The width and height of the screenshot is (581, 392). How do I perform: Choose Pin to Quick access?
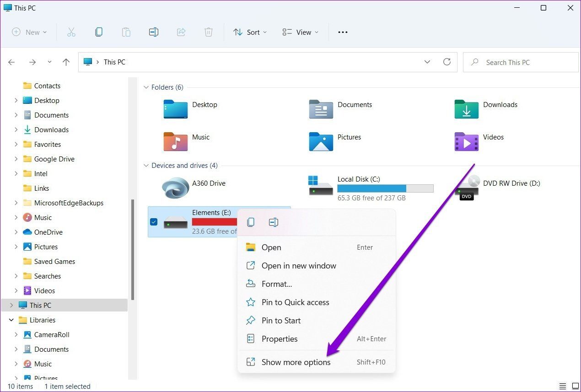tap(317, 302)
